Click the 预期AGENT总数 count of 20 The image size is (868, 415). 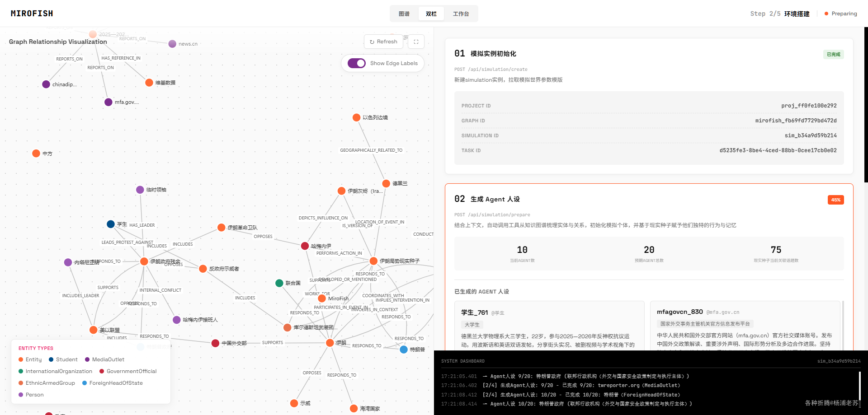click(x=649, y=250)
